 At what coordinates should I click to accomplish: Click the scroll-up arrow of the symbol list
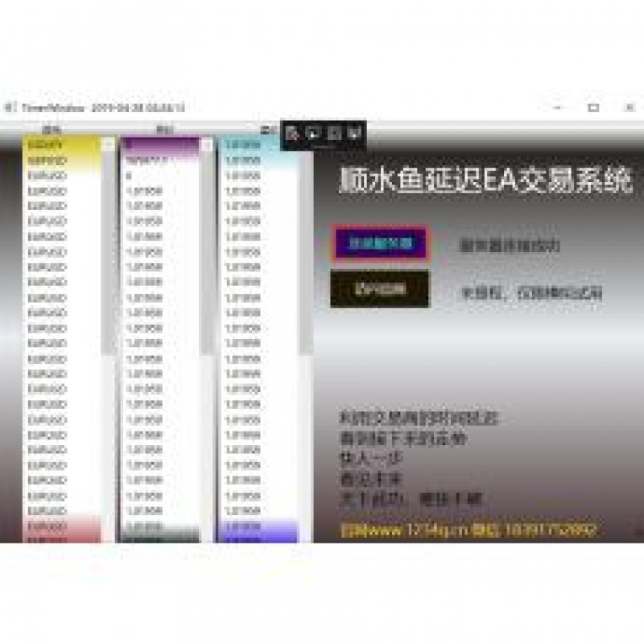pyautogui.click(x=108, y=145)
